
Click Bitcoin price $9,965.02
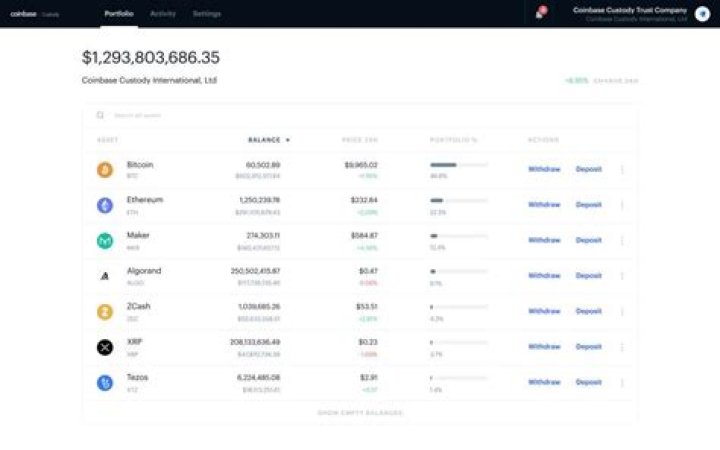pyautogui.click(x=361, y=165)
